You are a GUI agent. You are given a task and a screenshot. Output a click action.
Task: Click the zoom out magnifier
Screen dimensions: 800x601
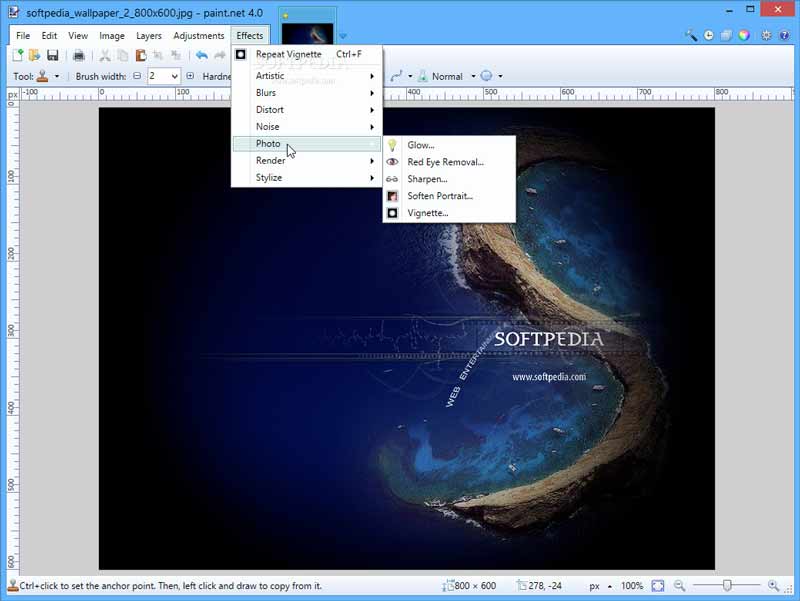(x=679, y=586)
